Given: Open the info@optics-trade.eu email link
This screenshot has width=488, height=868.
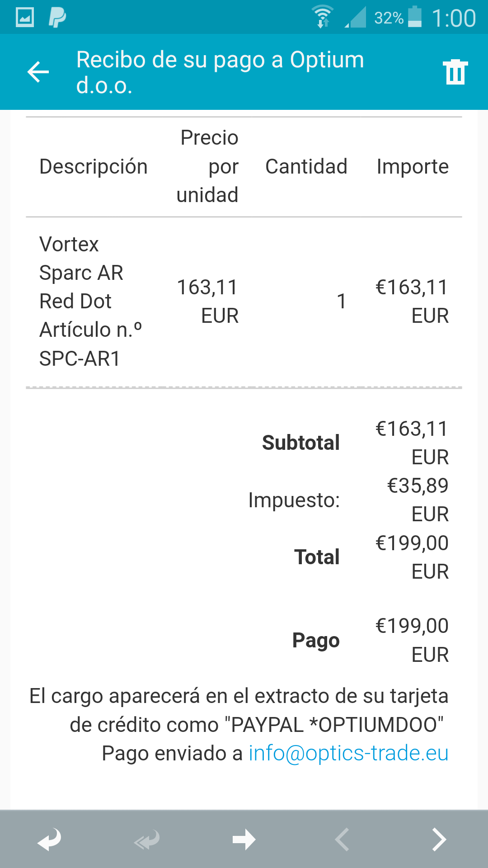Looking at the screenshot, I should click(x=348, y=753).
